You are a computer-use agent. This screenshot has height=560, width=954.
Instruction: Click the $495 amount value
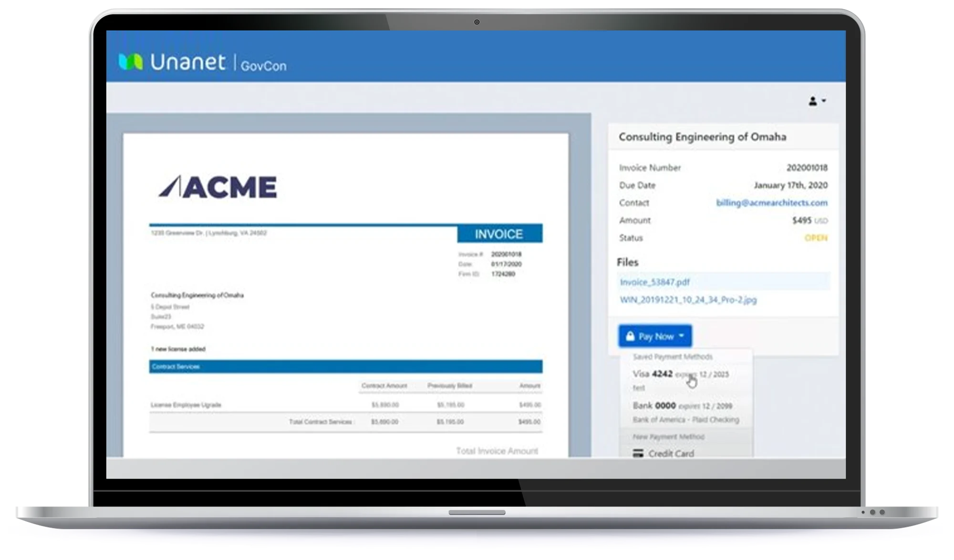[802, 220]
